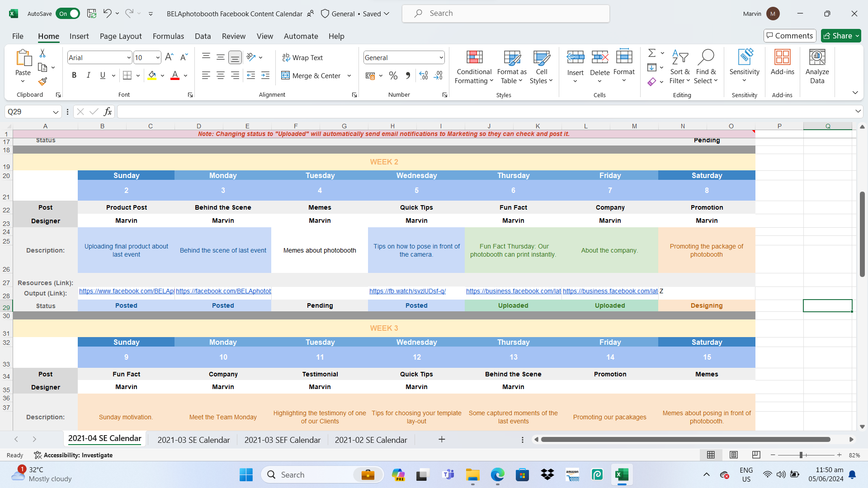The image size is (868, 488).
Task: Click the Search box in title bar
Action: tap(506, 14)
